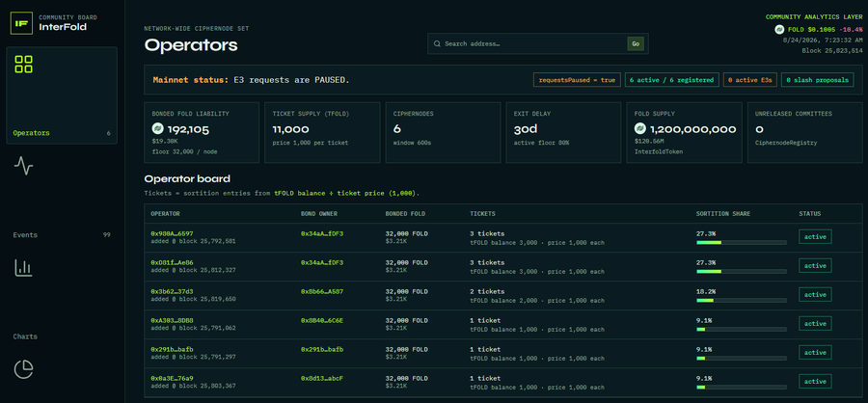Open bond owner 0x8B40…6C6E

pyautogui.click(x=322, y=320)
